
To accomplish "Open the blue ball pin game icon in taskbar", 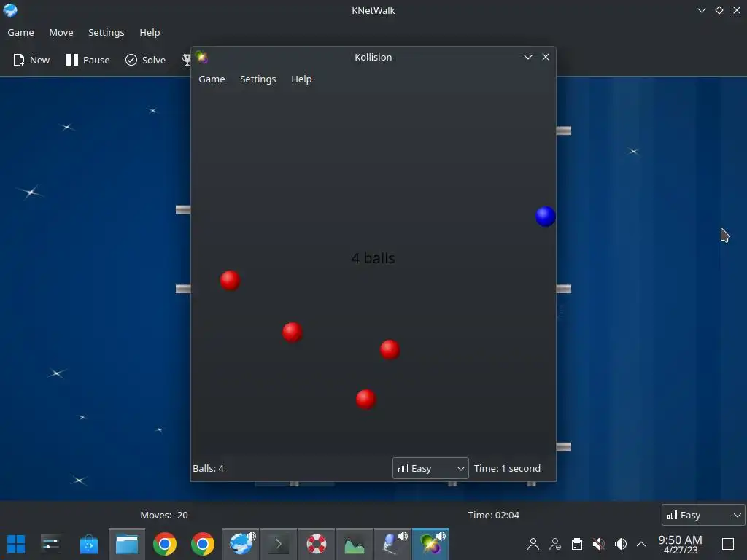I will pos(392,544).
